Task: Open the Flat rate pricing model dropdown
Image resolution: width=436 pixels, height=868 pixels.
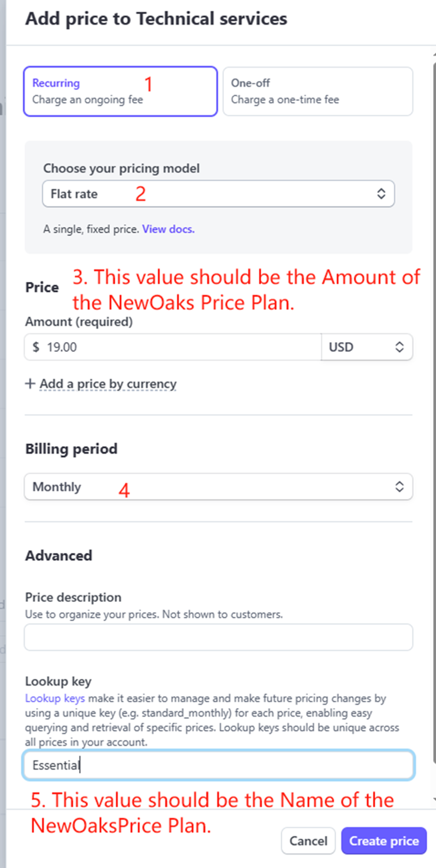Action: point(218,194)
